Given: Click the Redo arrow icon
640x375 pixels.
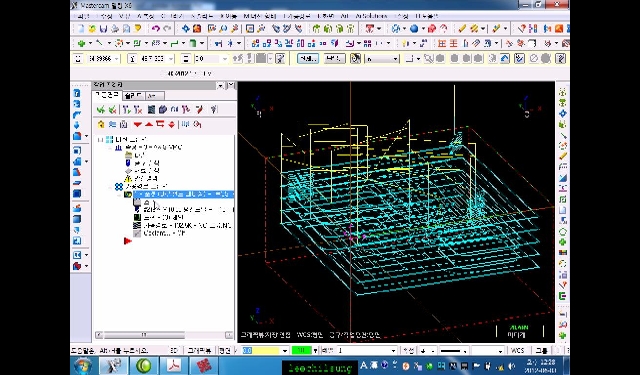Looking at the screenshot, I should tap(167, 29).
